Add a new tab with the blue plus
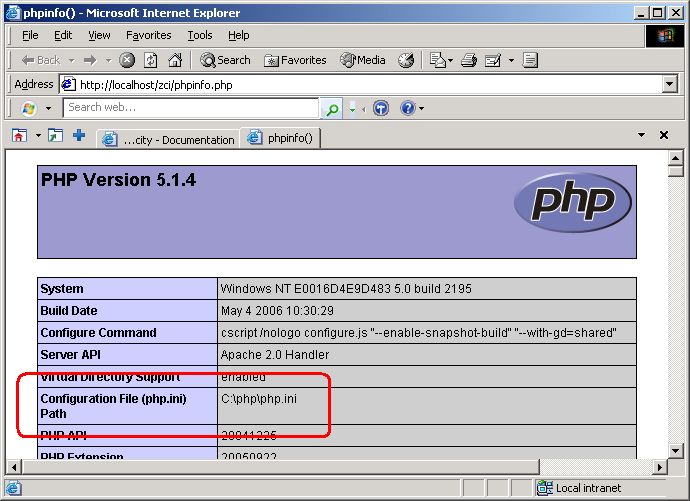The image size is (690, 501). click(79, 135)
